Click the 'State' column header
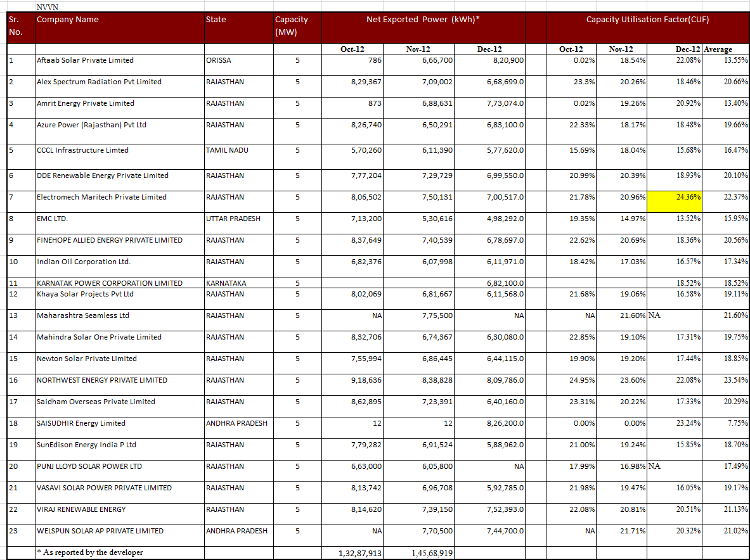 (x=238, y=28)
